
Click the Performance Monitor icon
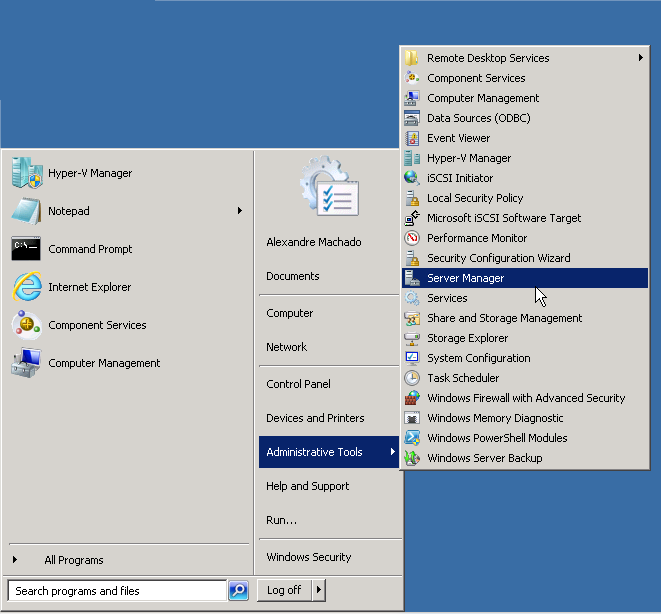(x=412, y=238)
